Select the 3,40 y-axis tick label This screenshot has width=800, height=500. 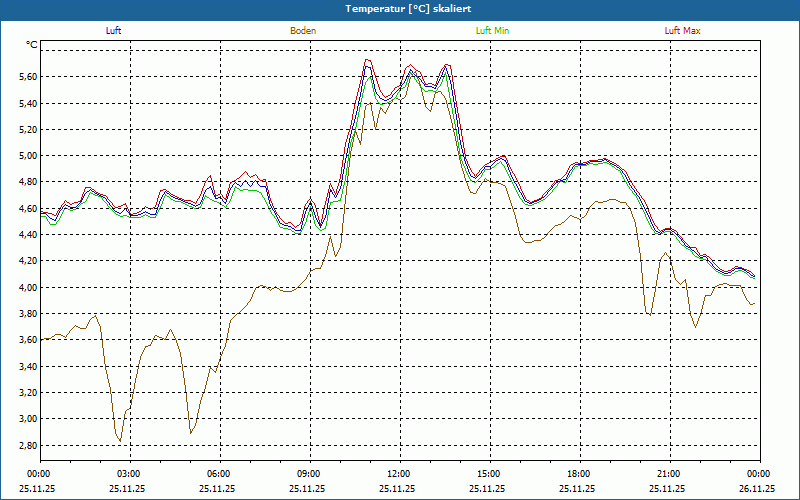(x=26, y=367)
